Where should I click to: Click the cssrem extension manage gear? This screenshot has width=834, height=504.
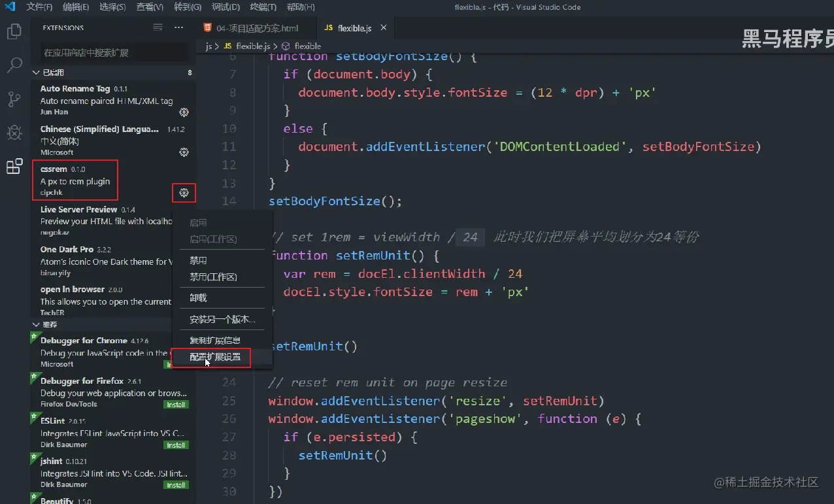184,193
